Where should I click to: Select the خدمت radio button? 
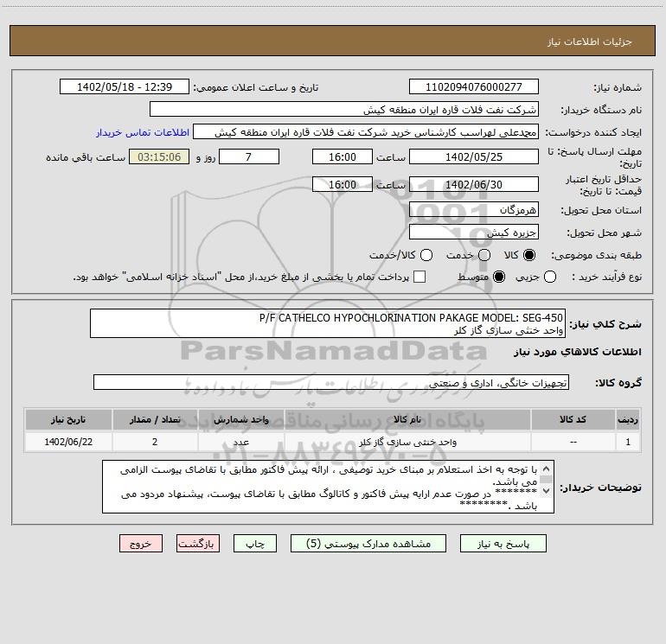click(484, 255)
